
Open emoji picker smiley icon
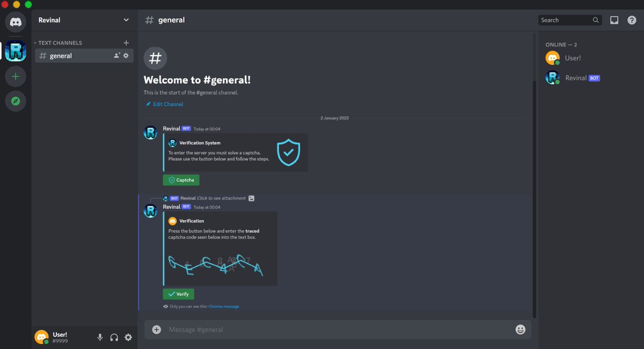coord(520,330)
